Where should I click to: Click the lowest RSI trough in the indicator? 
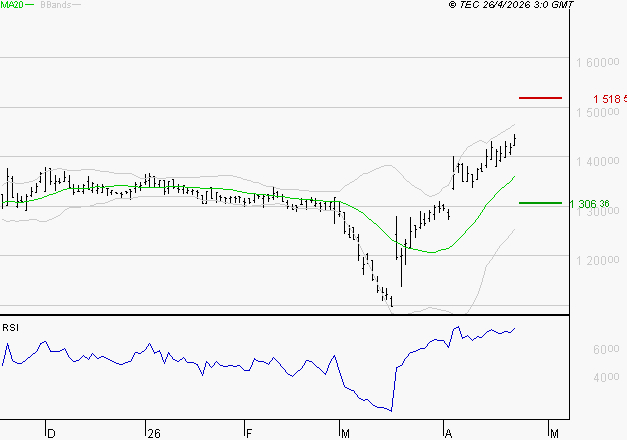tap(390, 410)
